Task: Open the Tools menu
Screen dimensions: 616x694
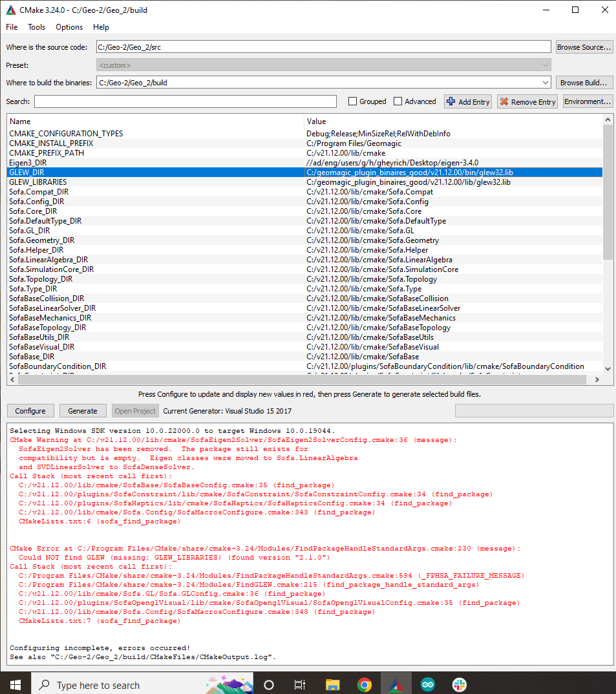Action: click(36, 27)
